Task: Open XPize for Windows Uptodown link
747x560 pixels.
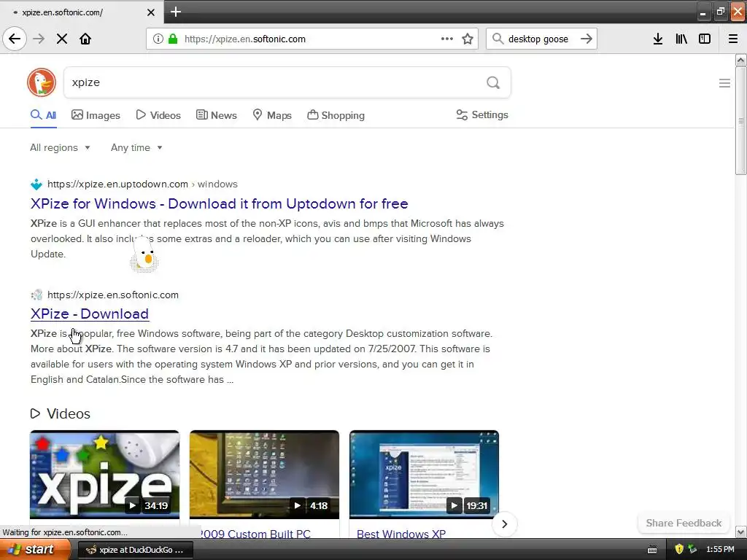Action: pyautogui.click(x=219, y=204)
